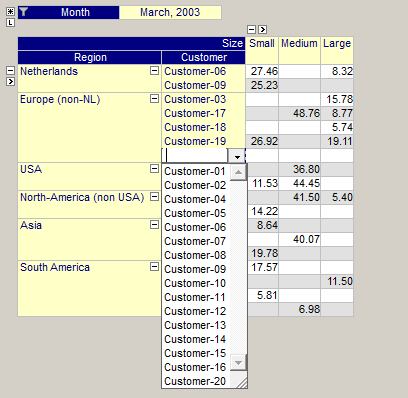Select Customer-13 from the dropdown list
This screenshot has width=408, height=398.
coord(195,325)
